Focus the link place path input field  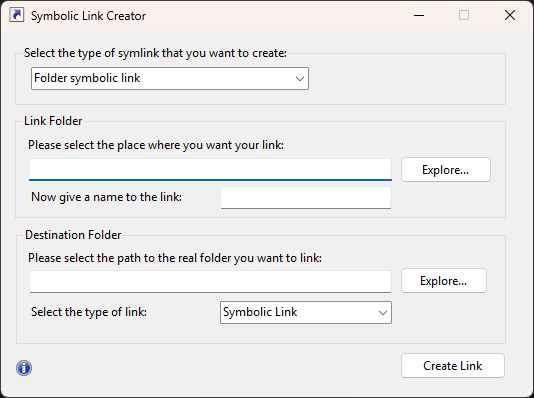tap(210, 170)
